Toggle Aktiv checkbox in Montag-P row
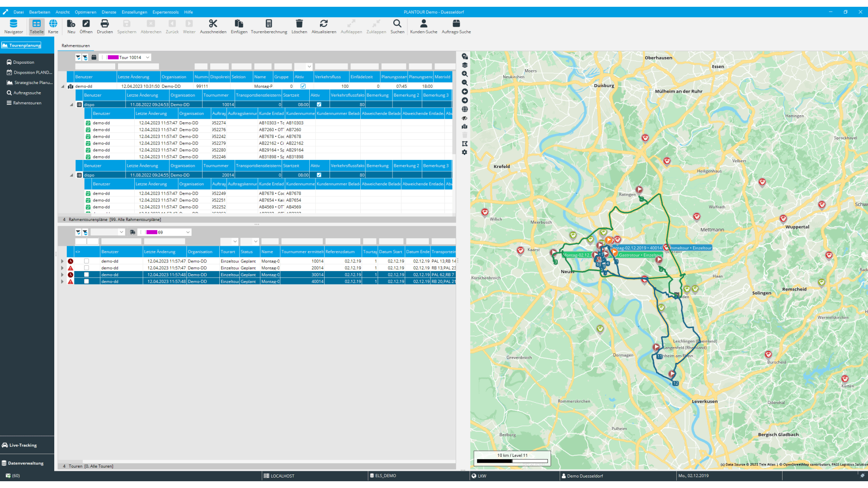868x488 pixels. (x=303, y=86)
